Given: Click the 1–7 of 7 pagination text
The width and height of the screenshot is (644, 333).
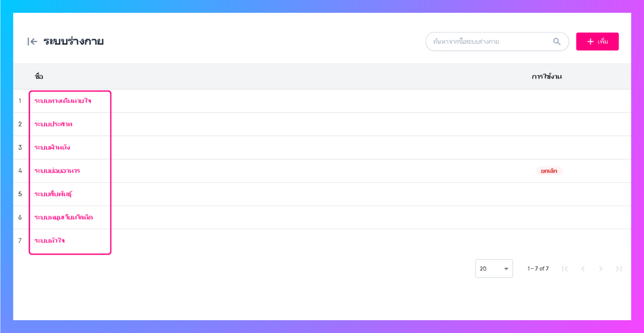Looking at the screenshot, I should click(538, 269).
